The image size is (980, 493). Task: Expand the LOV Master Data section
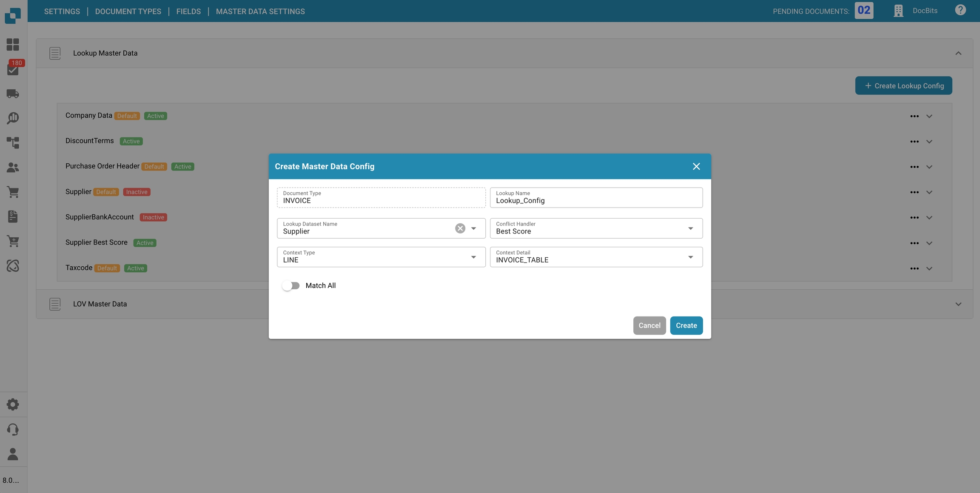click(x=958, y=304)
